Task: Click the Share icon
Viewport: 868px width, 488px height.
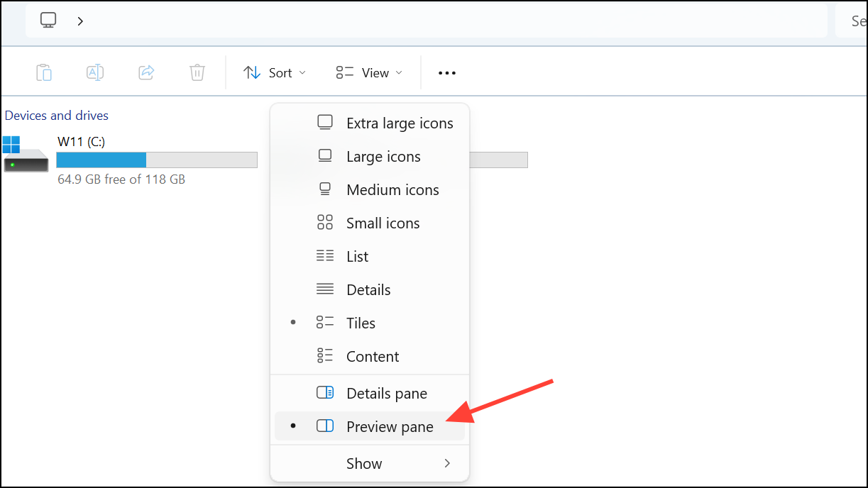Action: pos(145,72)
